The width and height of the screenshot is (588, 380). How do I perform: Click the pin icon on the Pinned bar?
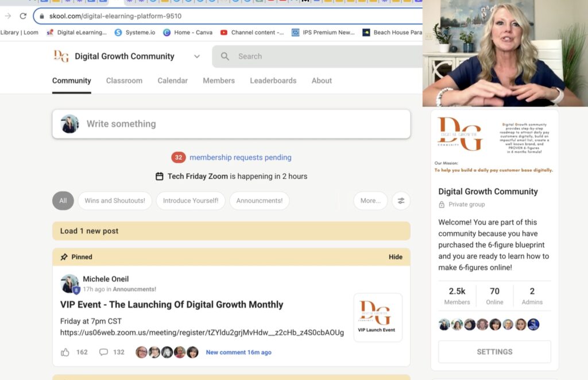pos(64,257)
